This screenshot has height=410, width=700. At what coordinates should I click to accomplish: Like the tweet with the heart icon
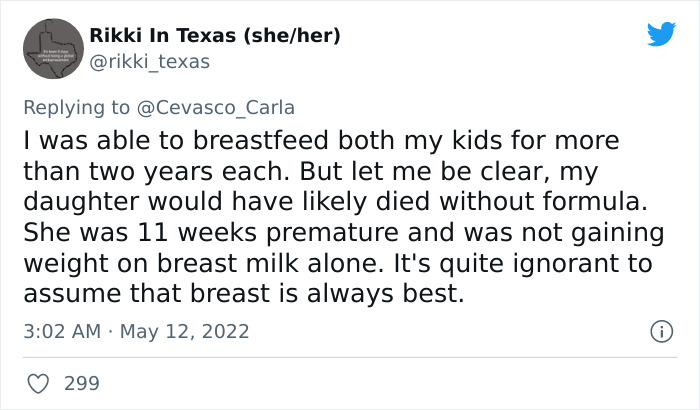[39, 383]
